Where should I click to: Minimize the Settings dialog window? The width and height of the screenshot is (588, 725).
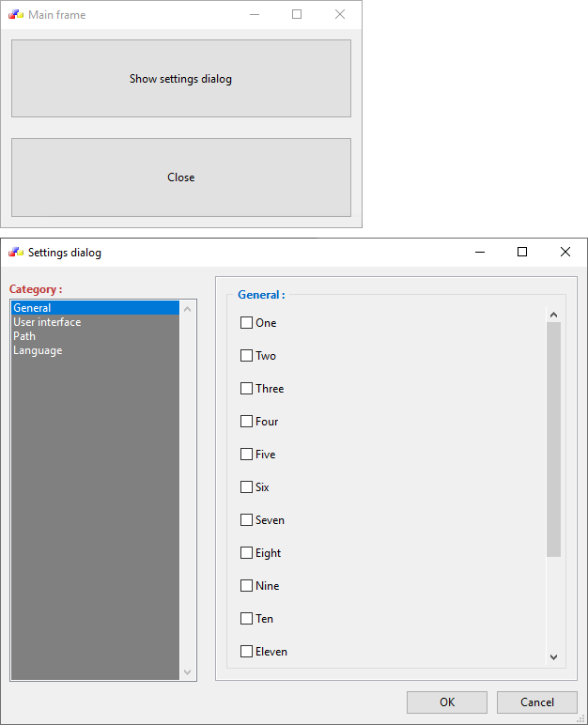pyautogui.click(x=480, y=252)
